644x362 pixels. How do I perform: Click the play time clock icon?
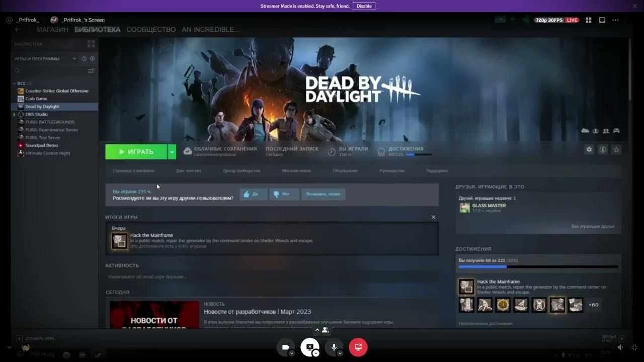[x=332, y=151]
